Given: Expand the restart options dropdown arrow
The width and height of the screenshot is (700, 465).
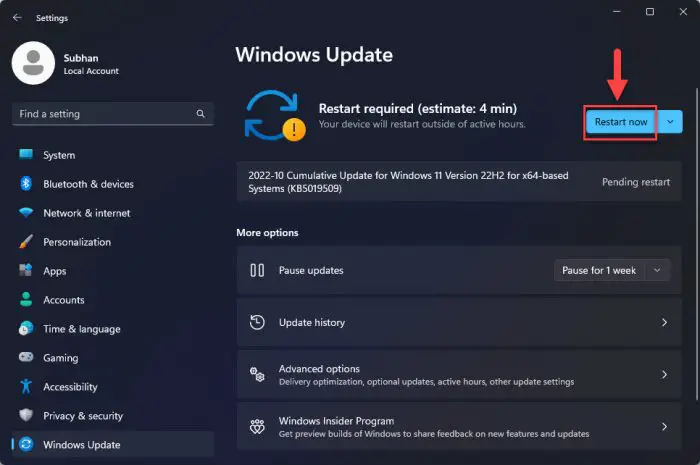Looking at the screenshot, I should tap(670, 122).
